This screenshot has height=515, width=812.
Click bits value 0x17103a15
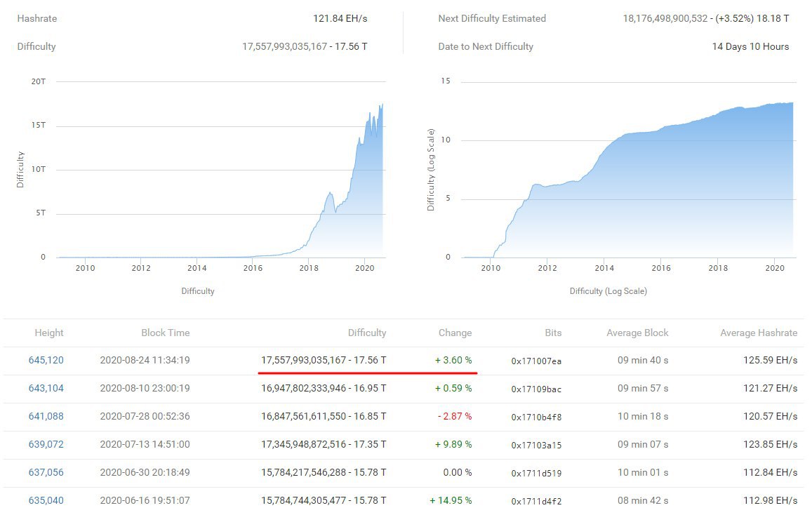(x=536, y=445)
